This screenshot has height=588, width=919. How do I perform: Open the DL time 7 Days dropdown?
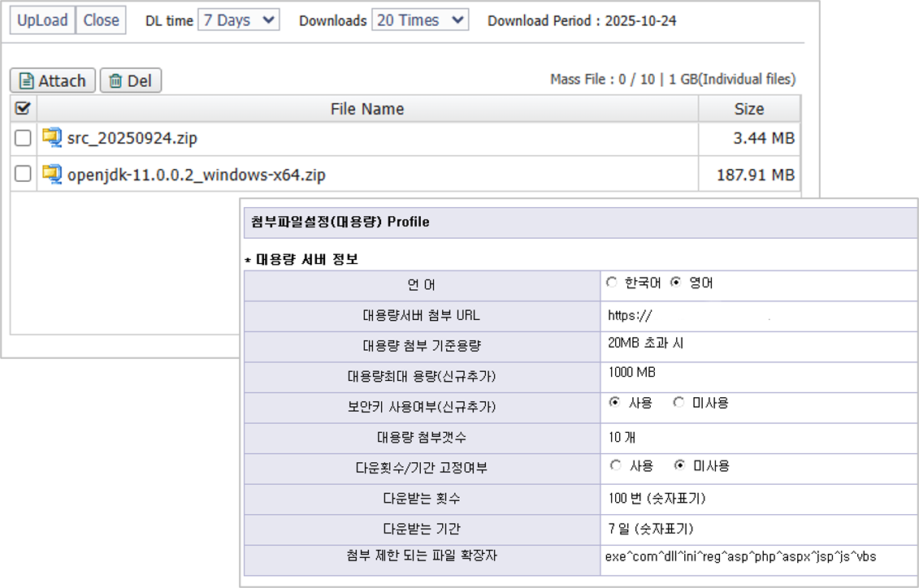238,20
